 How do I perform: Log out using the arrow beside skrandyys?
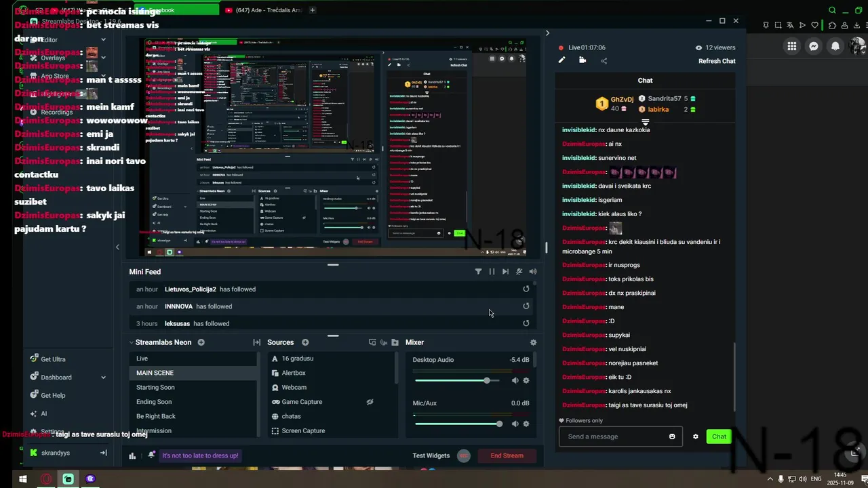103,453
